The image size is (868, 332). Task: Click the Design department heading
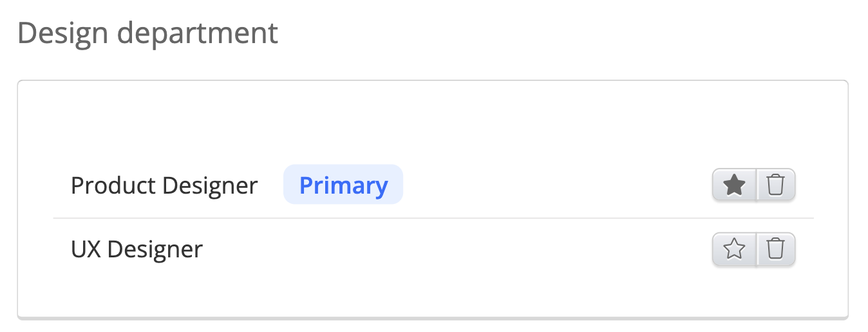click(x=148, y=33)
